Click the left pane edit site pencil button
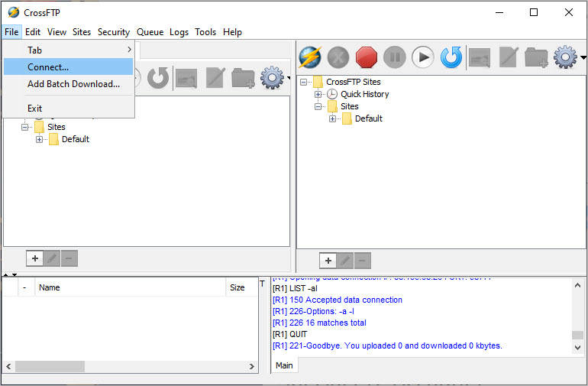The height and width of the screenshot is (386, 588). 52,258
